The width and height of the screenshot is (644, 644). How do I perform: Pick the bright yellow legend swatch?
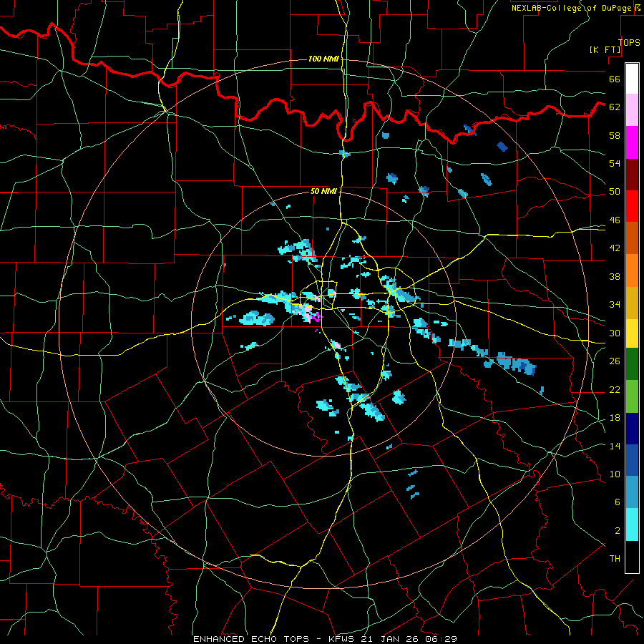pyautogui.click(x=632, y=333)
